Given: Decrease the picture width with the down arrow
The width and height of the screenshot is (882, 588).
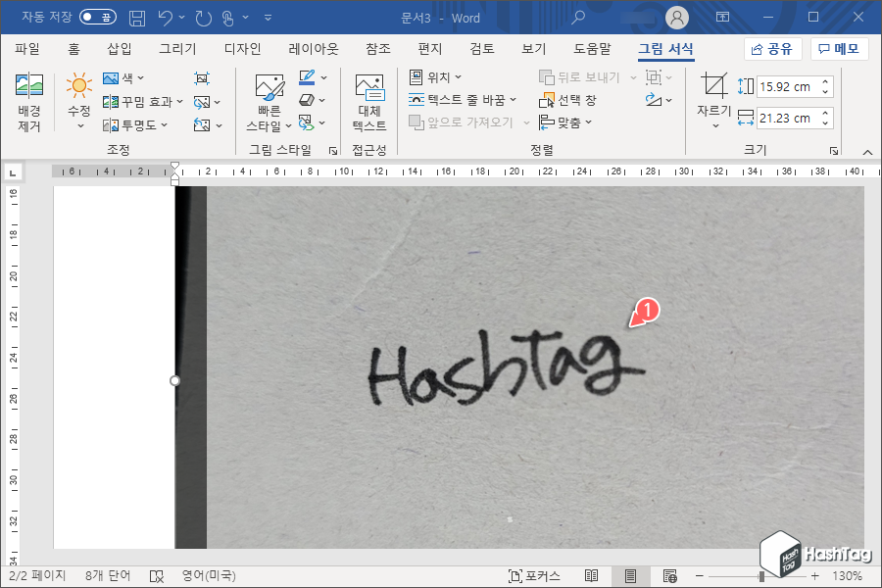Looking at the screenshot, I should [825, 123].
